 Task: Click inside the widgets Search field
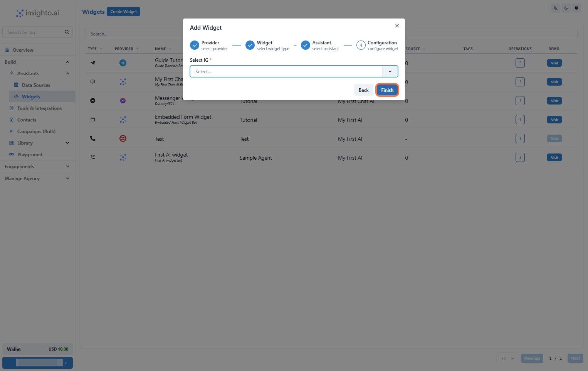point(135,34)
